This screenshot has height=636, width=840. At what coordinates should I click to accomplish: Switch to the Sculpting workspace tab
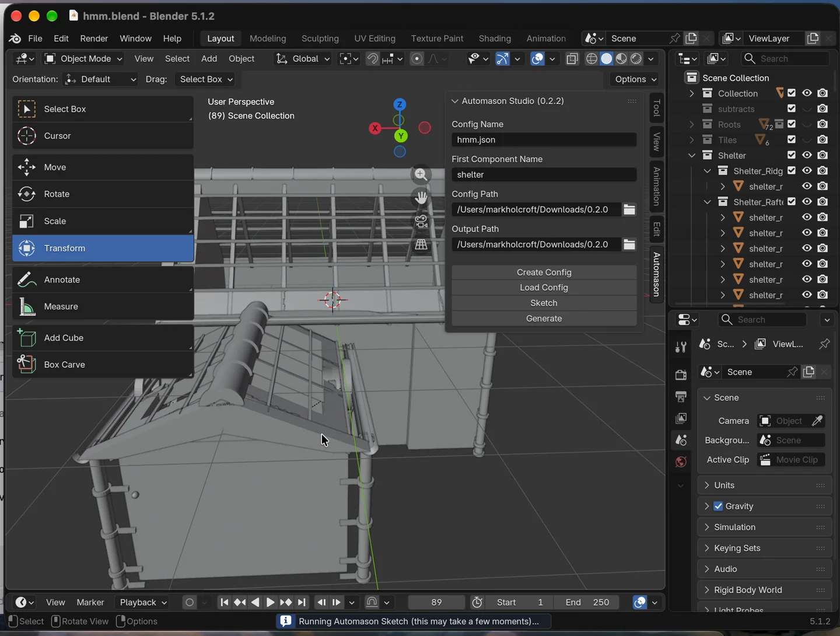(320, 39)
